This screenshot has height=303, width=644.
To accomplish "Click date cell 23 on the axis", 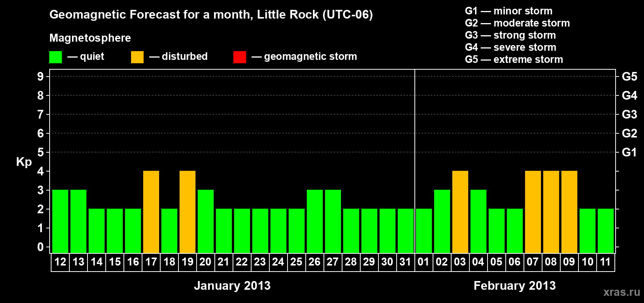I will click(260, 262).
